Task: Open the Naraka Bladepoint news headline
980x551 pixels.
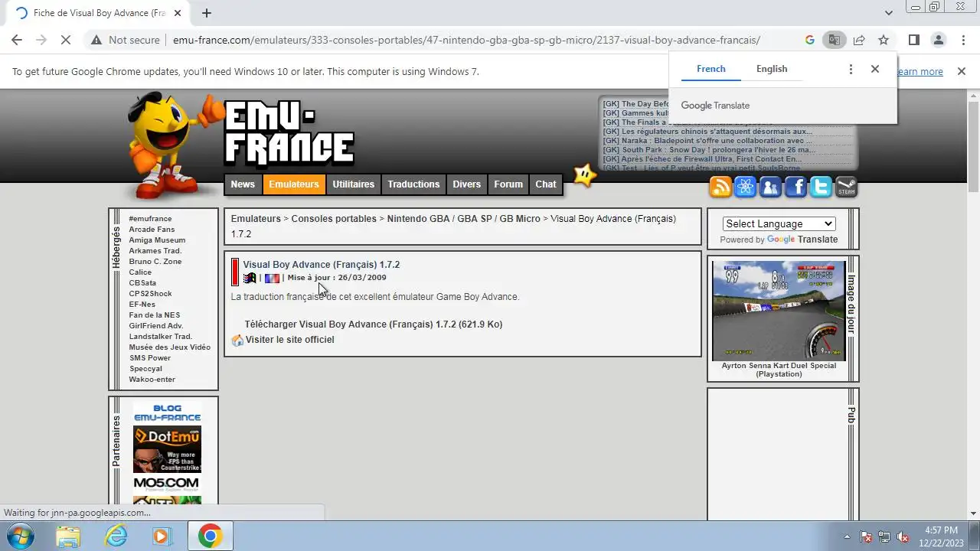Action: click(707, 141)
